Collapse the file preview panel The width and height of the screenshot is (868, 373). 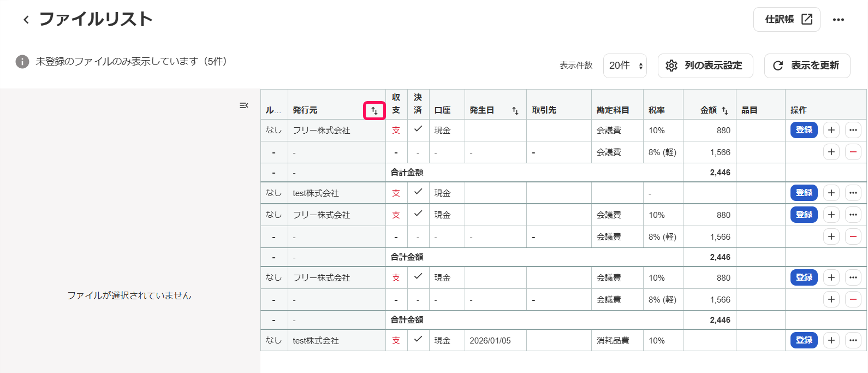[244, 105]
